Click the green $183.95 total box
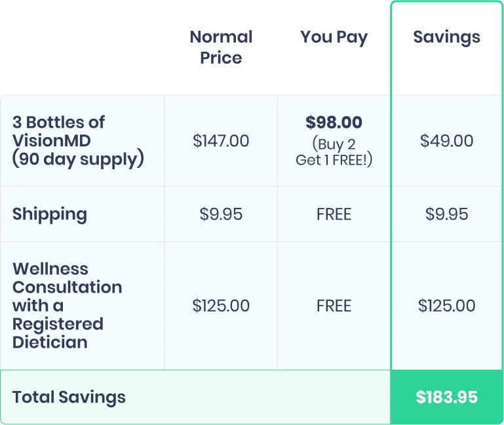The width and height of the screenshot is (504, 425). 446,397
